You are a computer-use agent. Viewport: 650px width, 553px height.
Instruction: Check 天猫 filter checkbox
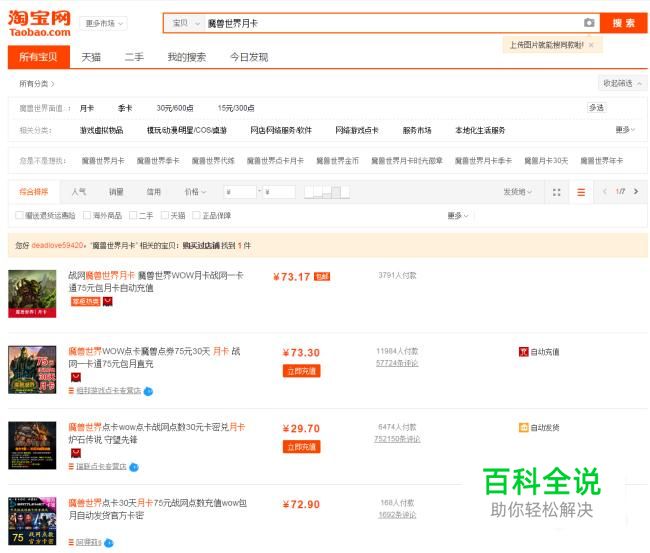[x=165, y=215]
